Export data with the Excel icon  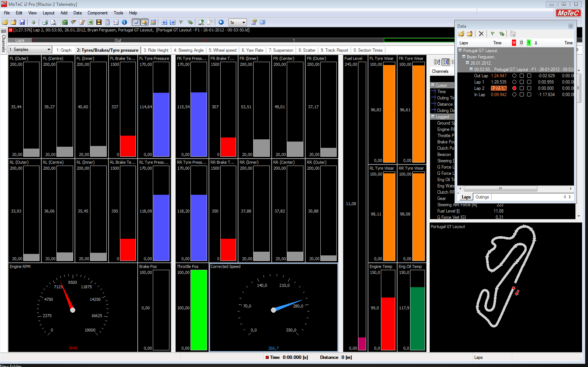tap(90, 22)
